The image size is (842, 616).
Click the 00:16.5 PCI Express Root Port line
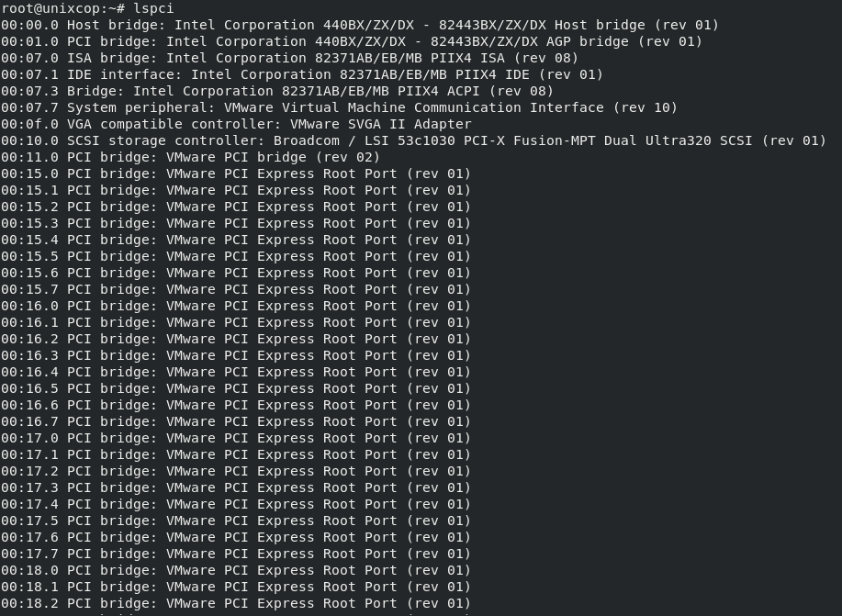tap(236, 389)
